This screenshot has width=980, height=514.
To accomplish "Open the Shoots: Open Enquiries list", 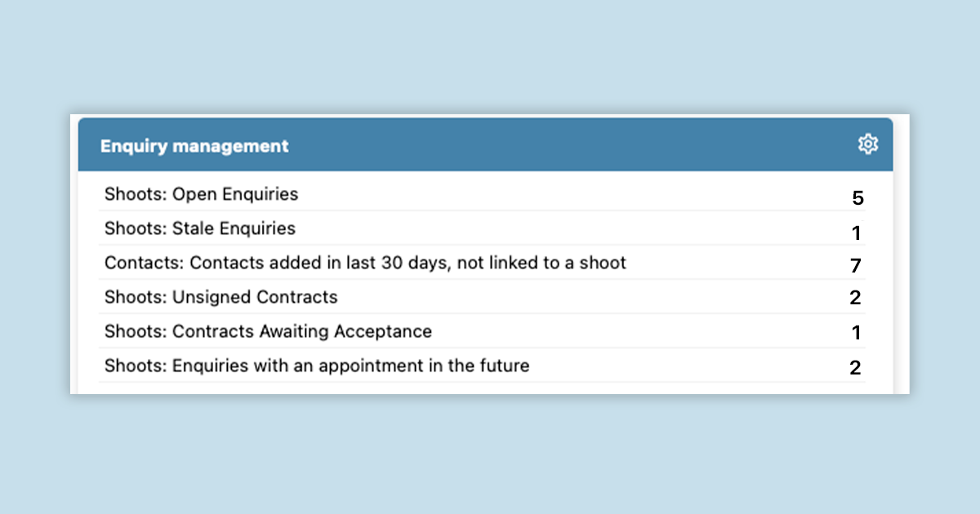I will click(201, 194).
